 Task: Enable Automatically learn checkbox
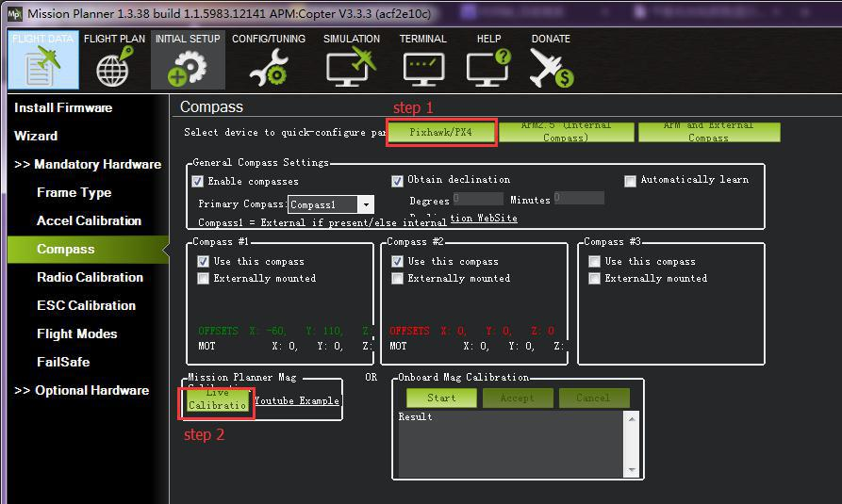click(631, 180)
